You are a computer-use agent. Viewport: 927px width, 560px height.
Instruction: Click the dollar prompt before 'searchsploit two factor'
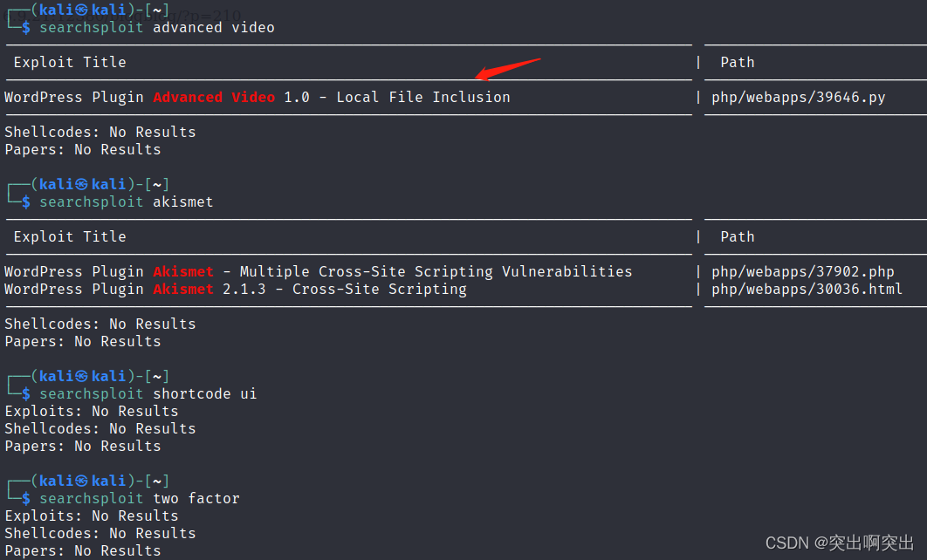tap(26, 499)
